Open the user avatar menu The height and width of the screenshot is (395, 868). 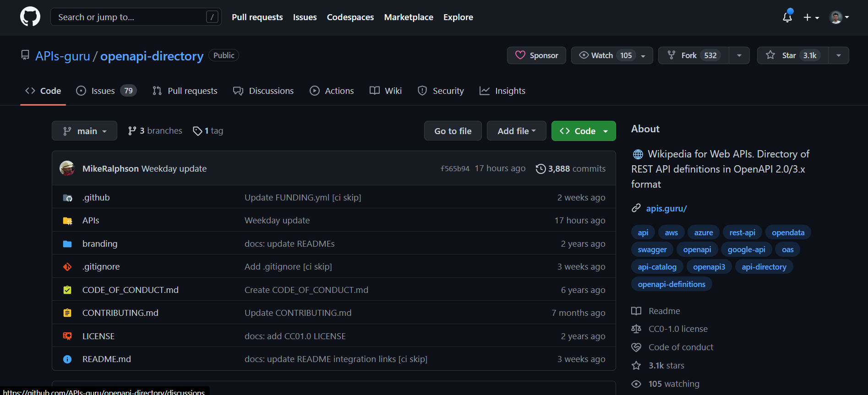(839, 17)
